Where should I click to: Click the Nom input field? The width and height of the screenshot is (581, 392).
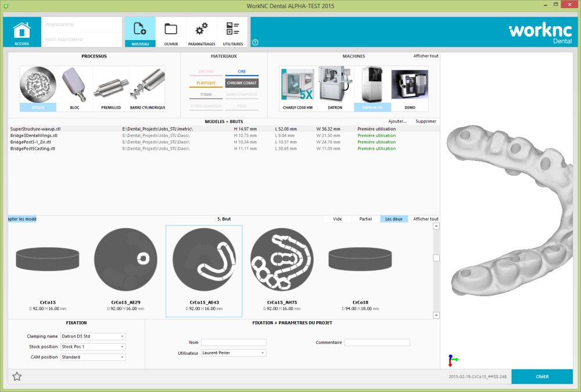[x=234, y=343]
